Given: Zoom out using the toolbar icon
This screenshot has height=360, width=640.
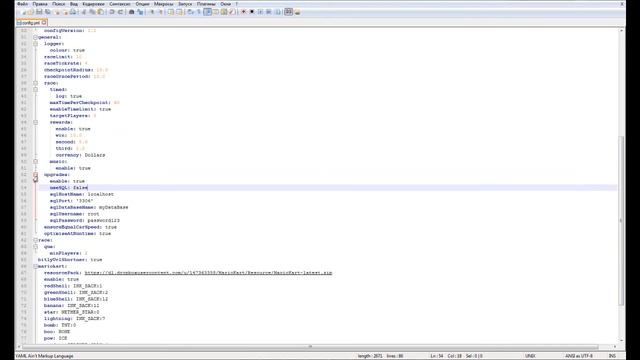Looking at the screenshot, I should (160, 12).
